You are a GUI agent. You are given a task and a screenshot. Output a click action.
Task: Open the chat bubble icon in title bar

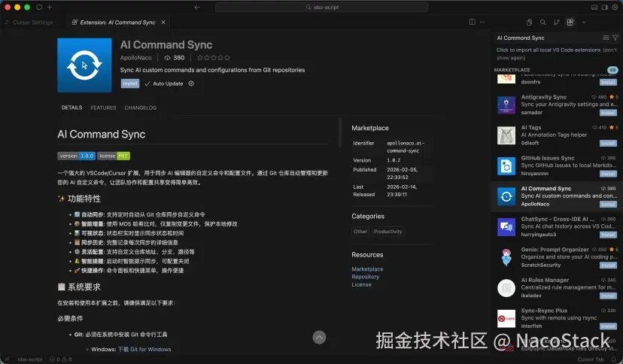click(x=39, y=8)
